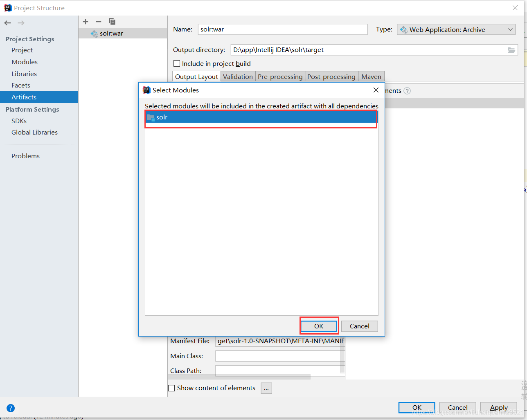This screenshot has width=527, height=420.
Task: Click the Apply button
Action: [499, 407]
